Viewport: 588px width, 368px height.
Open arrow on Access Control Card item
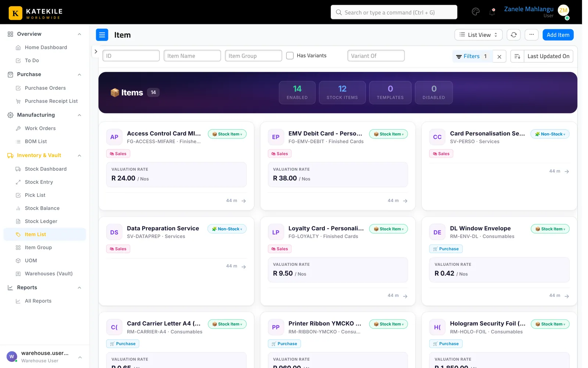(x=244, y=201)
